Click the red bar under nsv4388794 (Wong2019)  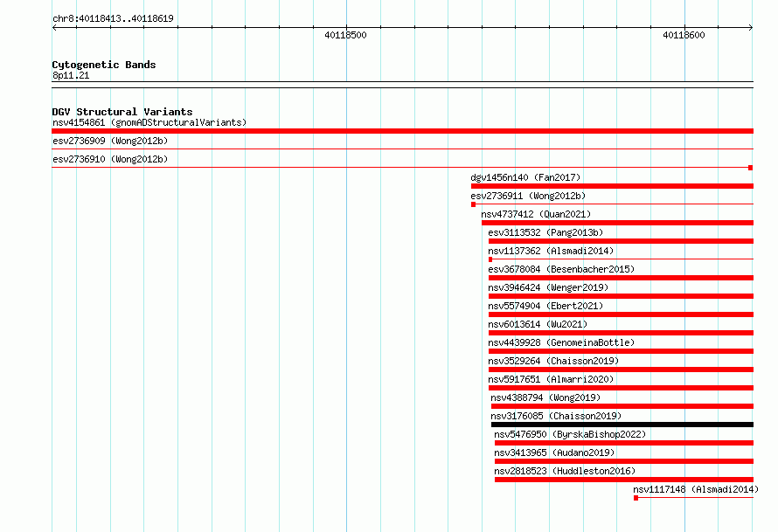pyautogui.click(x=622, y=406)
